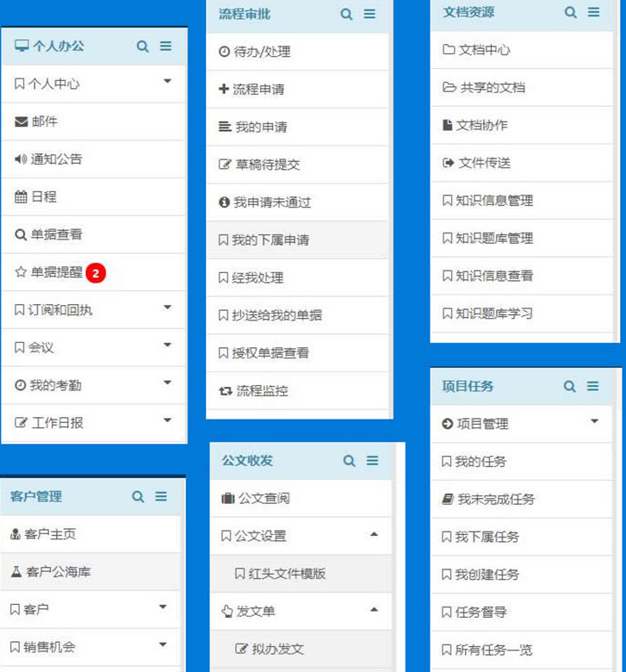This screenshot has height=672, width=626.
Task: Click search icon in 项目任务 panel header
Action: click(x=569, y=386)
